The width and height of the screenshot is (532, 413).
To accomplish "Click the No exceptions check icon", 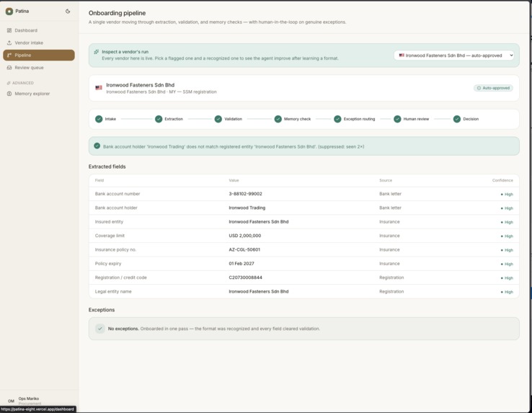I will (100, 329).
